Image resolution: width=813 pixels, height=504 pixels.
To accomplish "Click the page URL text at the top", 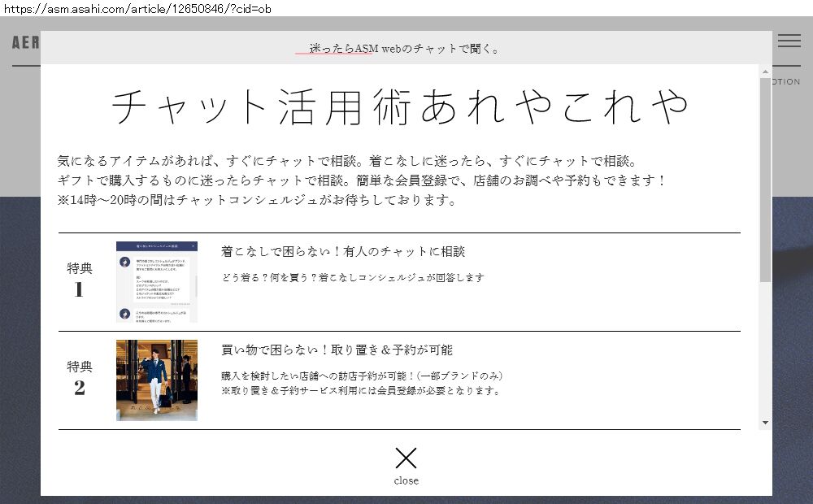I will tap(137, 8).
